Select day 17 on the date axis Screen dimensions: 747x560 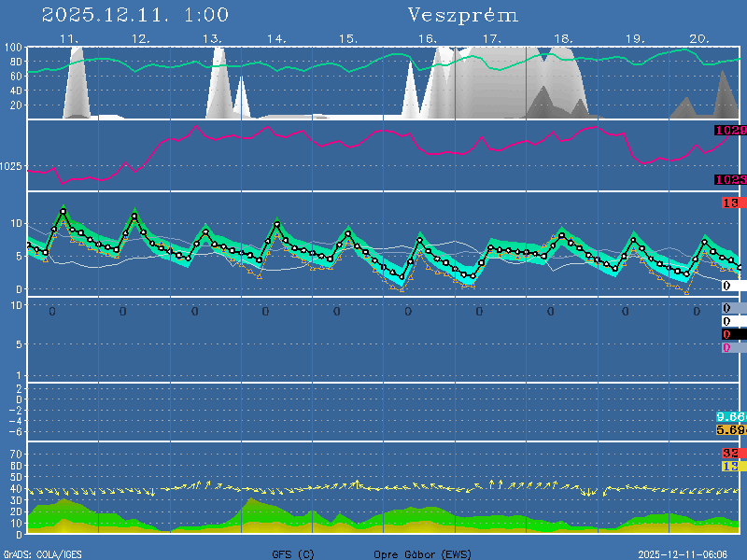pos(491,39)
